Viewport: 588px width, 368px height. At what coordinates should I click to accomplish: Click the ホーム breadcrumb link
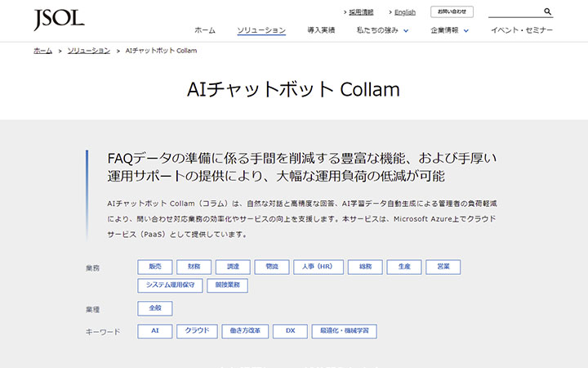point(42,51)
